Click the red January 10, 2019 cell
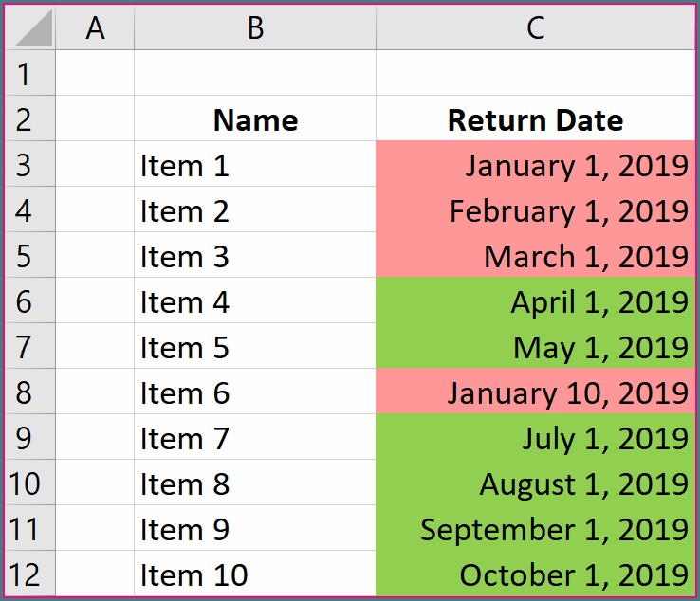The width and height of the screenshot is (700, 601). [535, 392]
